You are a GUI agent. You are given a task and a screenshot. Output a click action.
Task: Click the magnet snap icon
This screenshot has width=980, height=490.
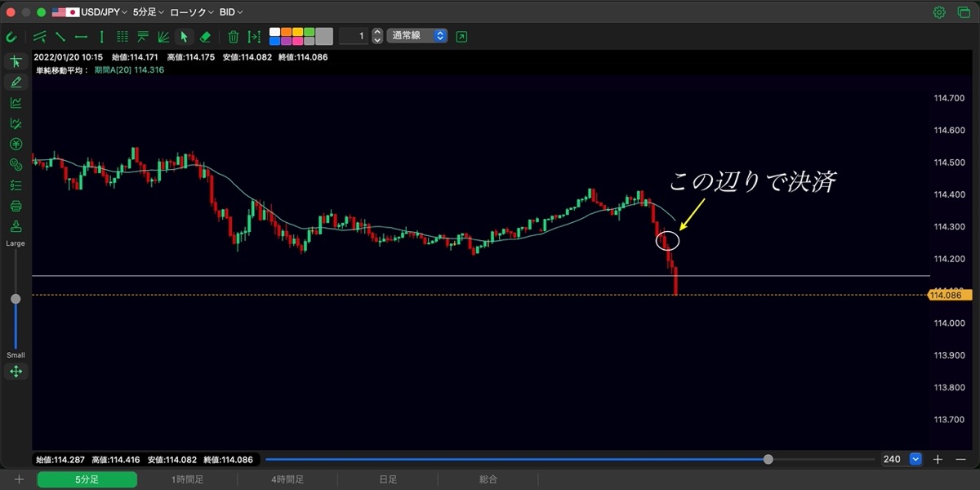11,37
